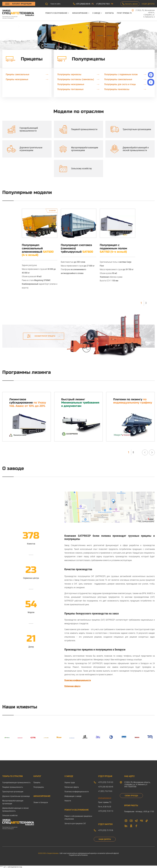The height and width of the screenshot is (868, 157).
Task: Open footer 'Новости' link
Action: (x=68, y=801)
